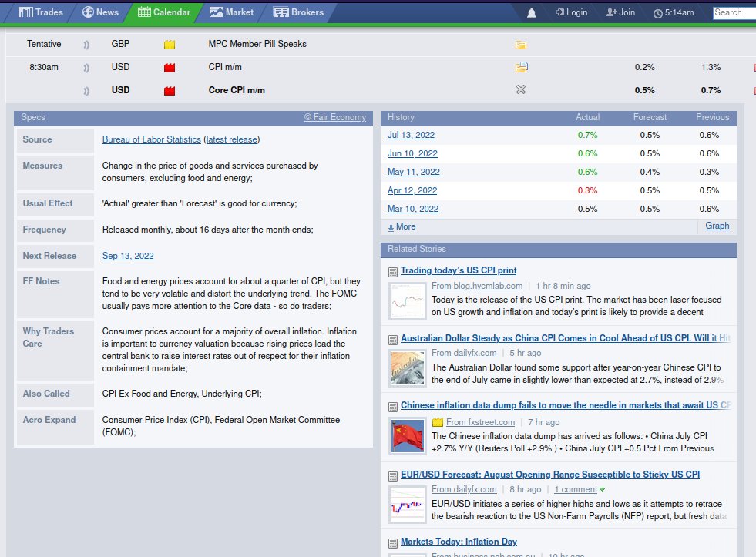Image resolution: width=756 pixels, height=557 pixels.
Task: Open detail folder for CPI m/m
Action: click(522, 68)
